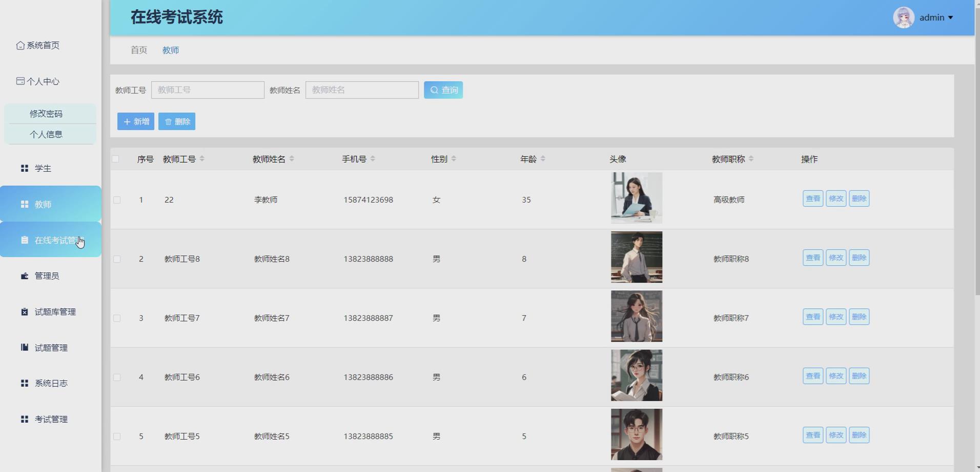The image size is (980, 472).
Task: Open 系统日志 in the sidebar
Action: tap(51, 383)
